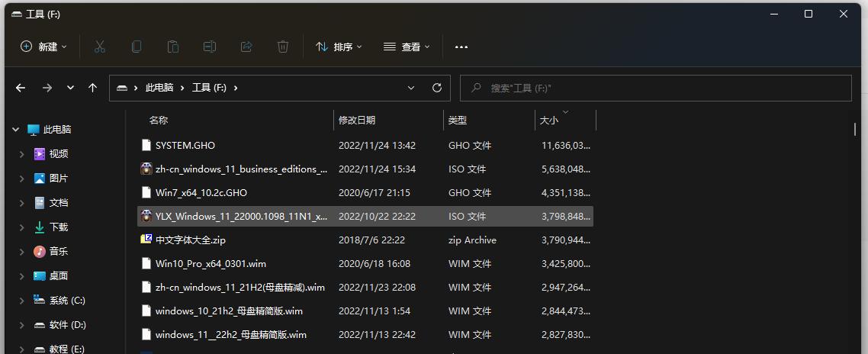Select 教程 (E:) drive in sidebar
Image resolution: width=868 pixels, height=354 pixels.
tap(67, 349)
